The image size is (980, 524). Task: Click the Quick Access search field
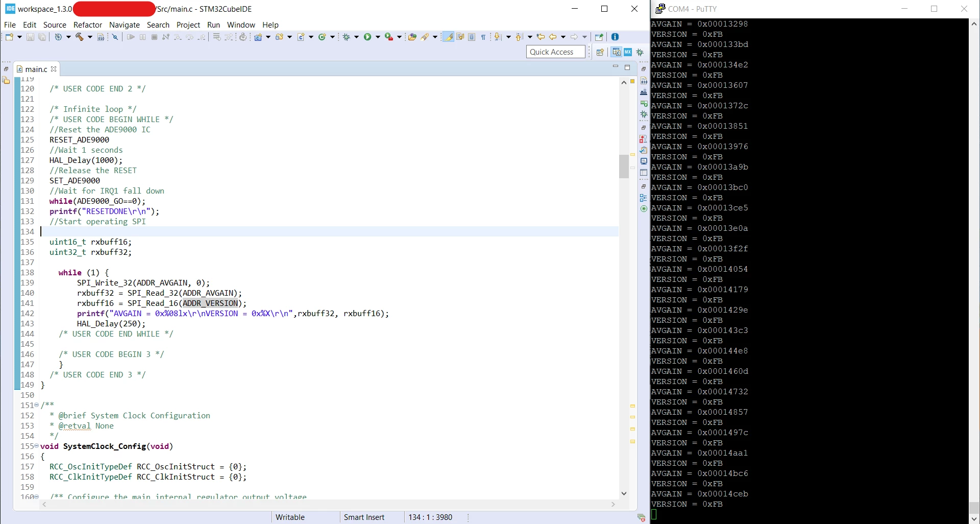point(555,52)
